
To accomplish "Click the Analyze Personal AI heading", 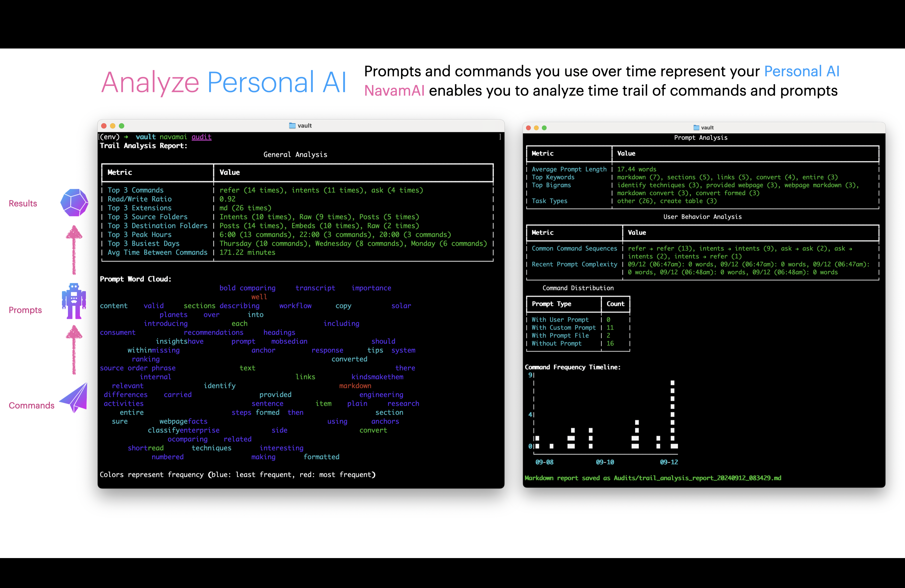I will tap(224, 82).
